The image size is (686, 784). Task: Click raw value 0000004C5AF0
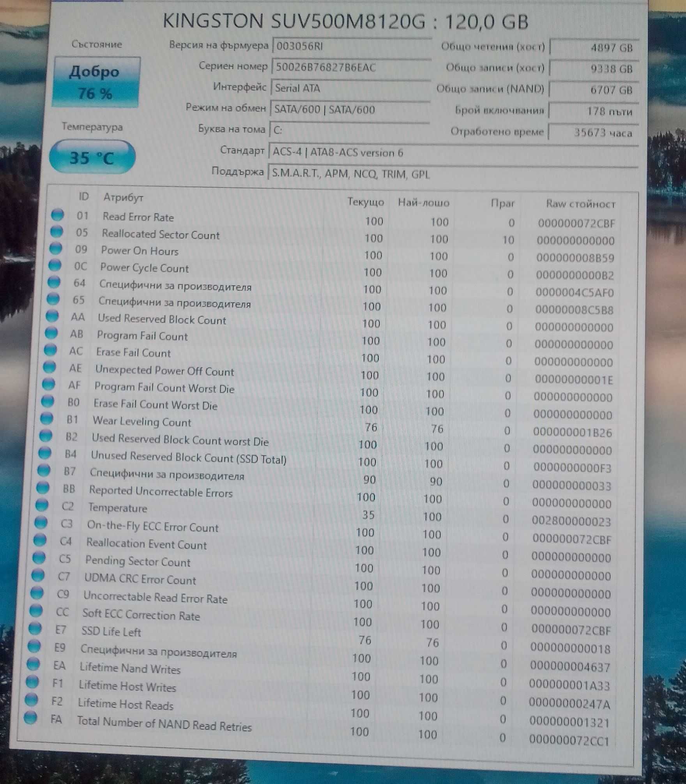(x=575, y=293)
